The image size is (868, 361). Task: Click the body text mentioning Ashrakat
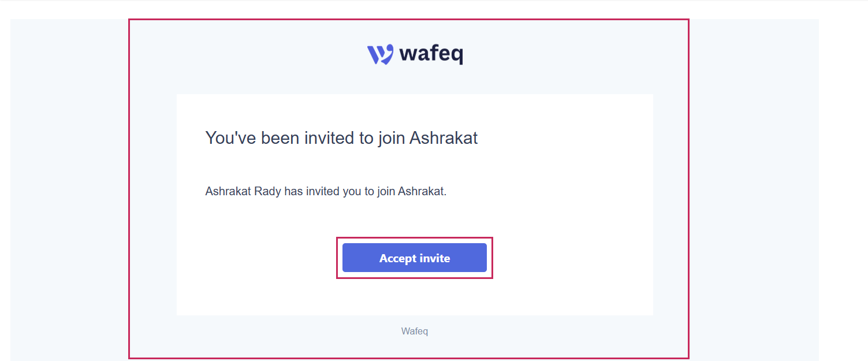click(x=326, y=191)
